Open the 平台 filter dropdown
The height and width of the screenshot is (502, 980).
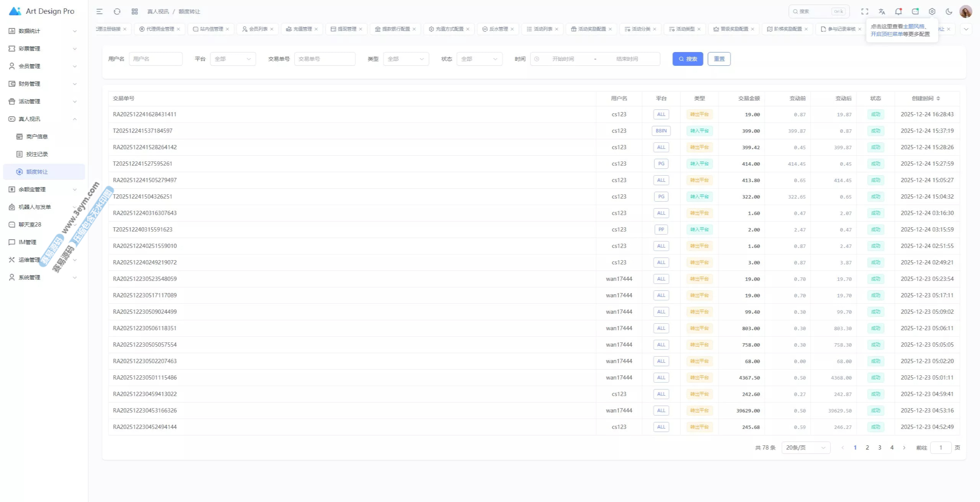[x=233, y=59]
